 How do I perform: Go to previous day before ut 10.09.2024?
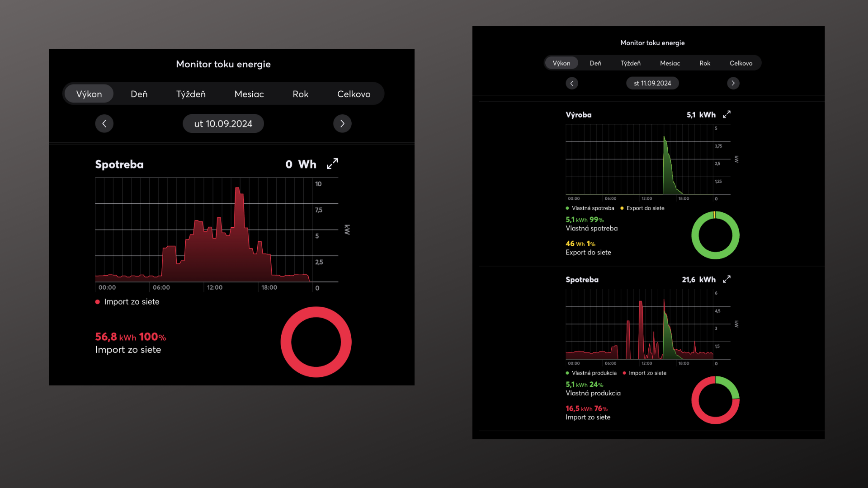(104, 123)
